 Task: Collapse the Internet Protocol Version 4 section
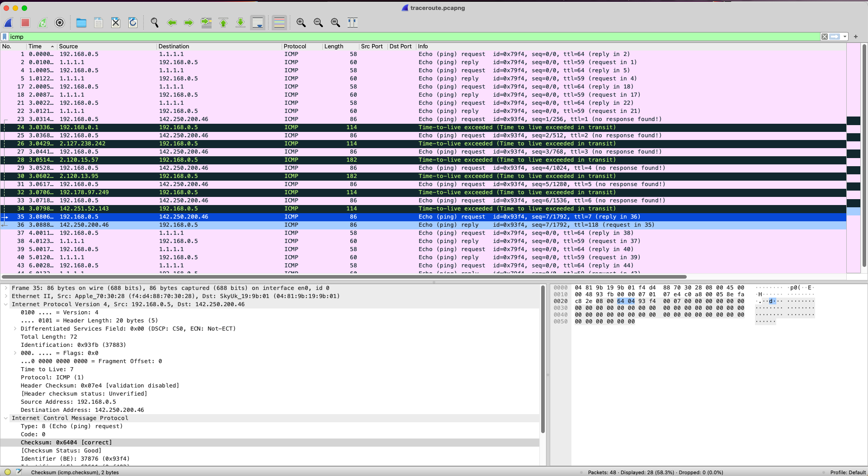(x=6, y=304)
